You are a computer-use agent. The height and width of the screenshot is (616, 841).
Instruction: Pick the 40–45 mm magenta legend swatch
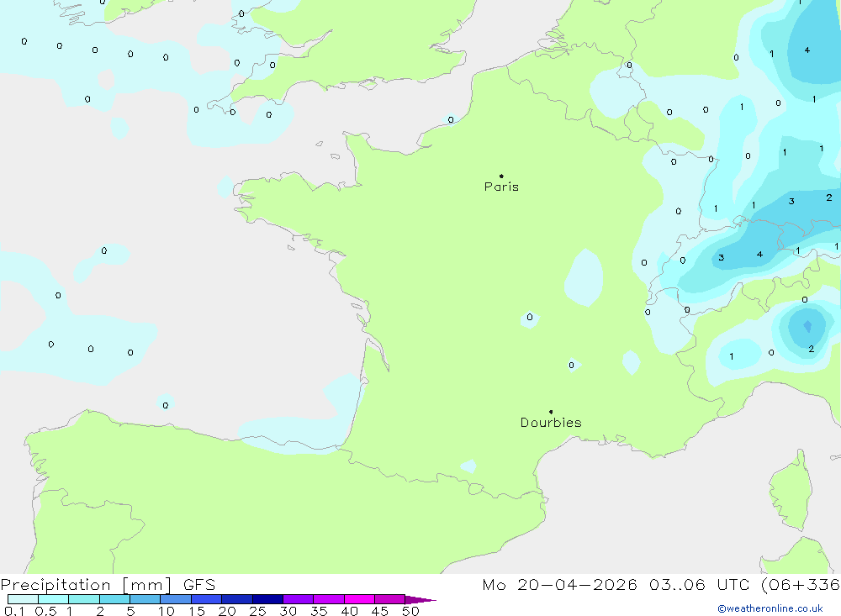(359, 599)
